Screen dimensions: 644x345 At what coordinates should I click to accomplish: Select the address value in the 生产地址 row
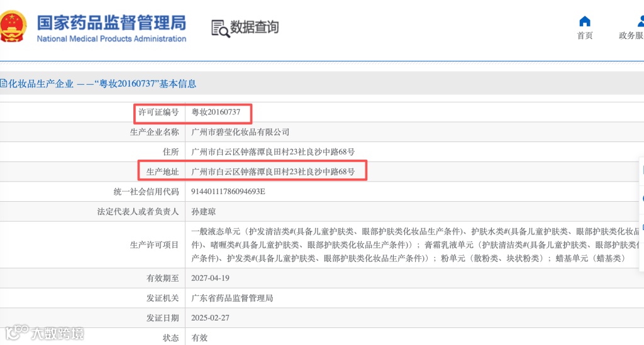coord(273,172)
